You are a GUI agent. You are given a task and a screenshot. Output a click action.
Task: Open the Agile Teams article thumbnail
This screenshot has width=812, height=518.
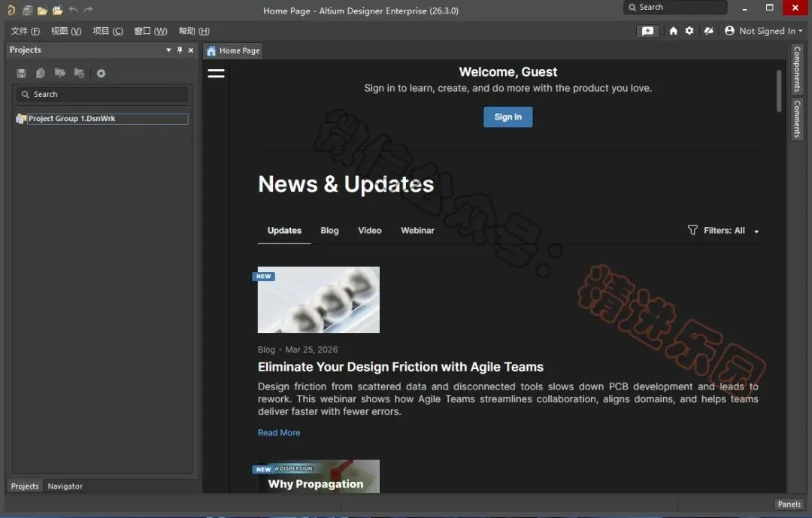(319, 300)
